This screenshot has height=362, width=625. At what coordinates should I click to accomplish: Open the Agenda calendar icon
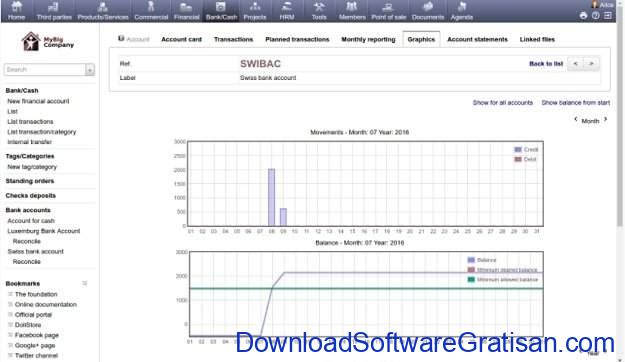click(462, 6)
